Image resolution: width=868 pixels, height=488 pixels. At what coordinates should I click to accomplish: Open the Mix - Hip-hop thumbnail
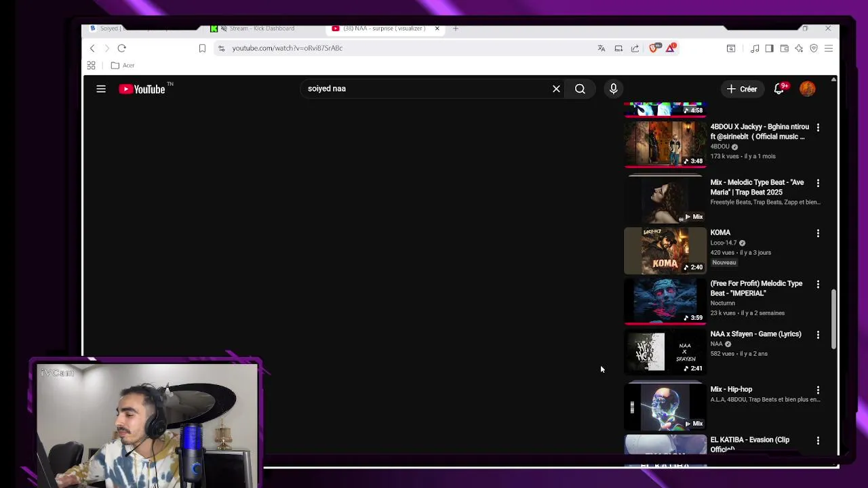pyautogui.click(x=665, y=407)
